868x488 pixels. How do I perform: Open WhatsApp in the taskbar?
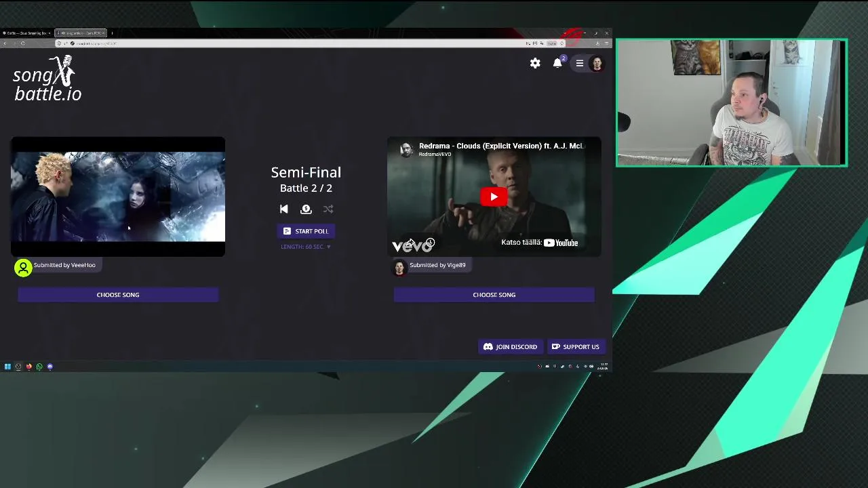point(39,367)
